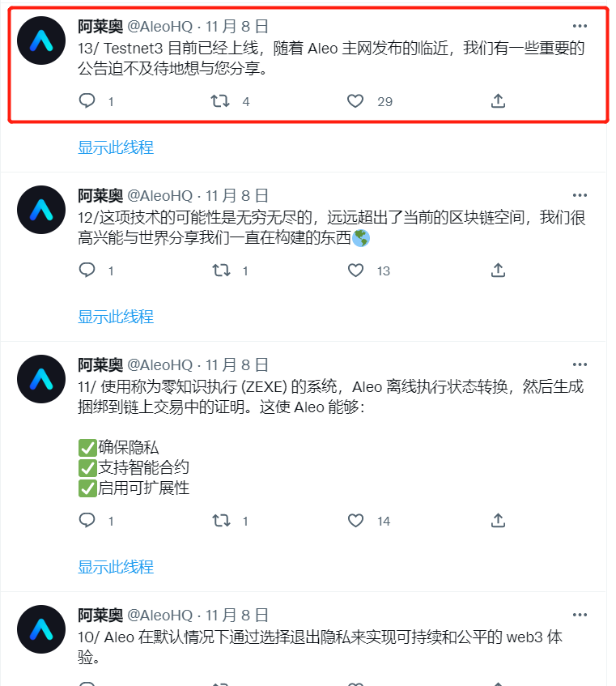Click 显示此线程 under the 12/ tweet
This screenshot has height=686, width=616.
pyautogui.click(x=116, y=317)
